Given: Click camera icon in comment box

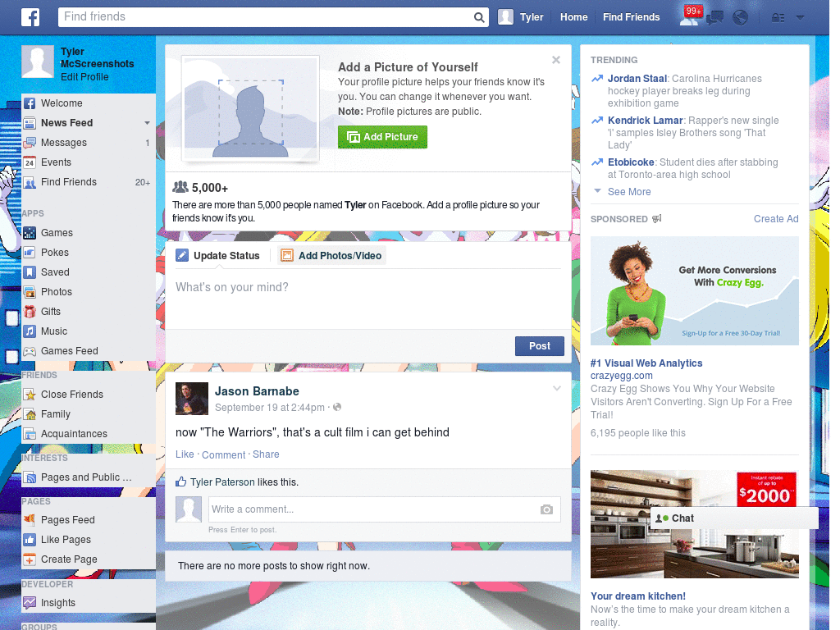Looking at the screenshot, I should 546,509.
